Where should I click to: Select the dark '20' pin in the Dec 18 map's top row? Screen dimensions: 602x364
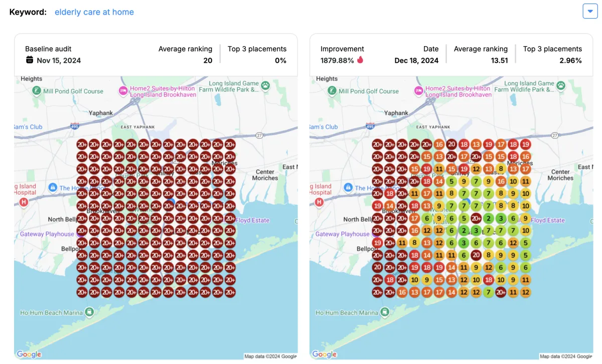[x=452, y=144]
